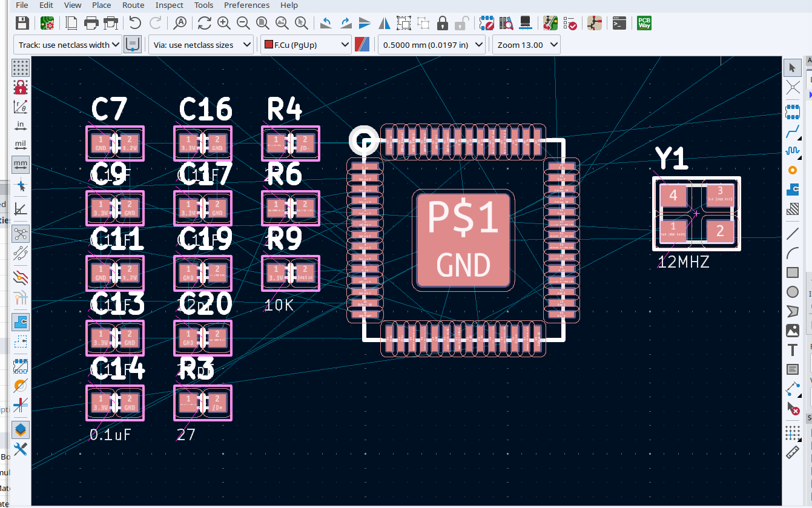Open the Route menu
Viewport: 812px width, 508px height.
[133, 5]
